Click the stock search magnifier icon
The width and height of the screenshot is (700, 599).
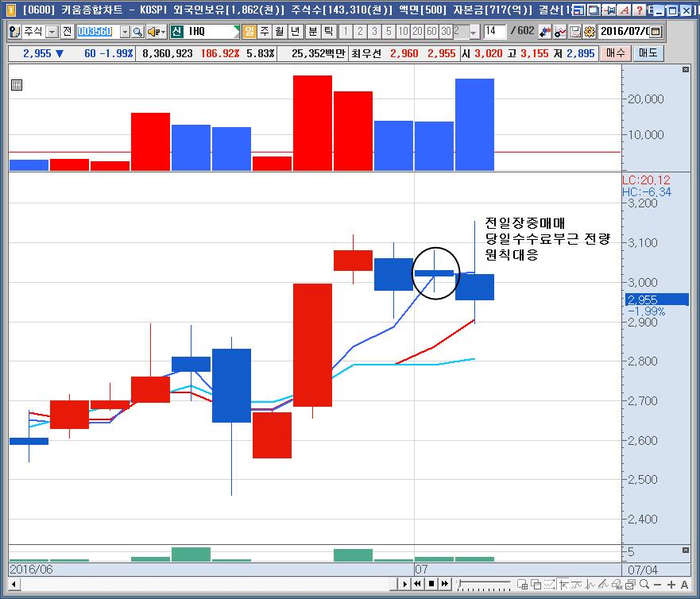coord(138,32)
